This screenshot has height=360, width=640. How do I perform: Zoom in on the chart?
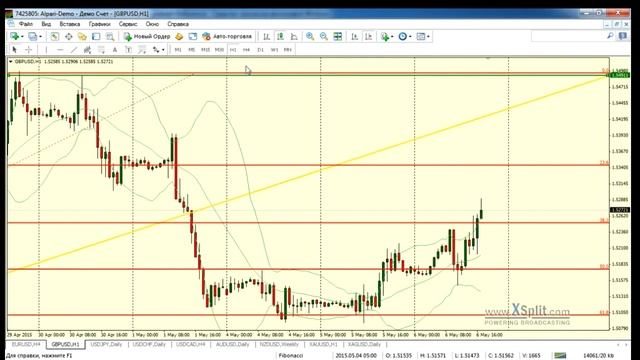pyautogui.click(x=310, y=36)
